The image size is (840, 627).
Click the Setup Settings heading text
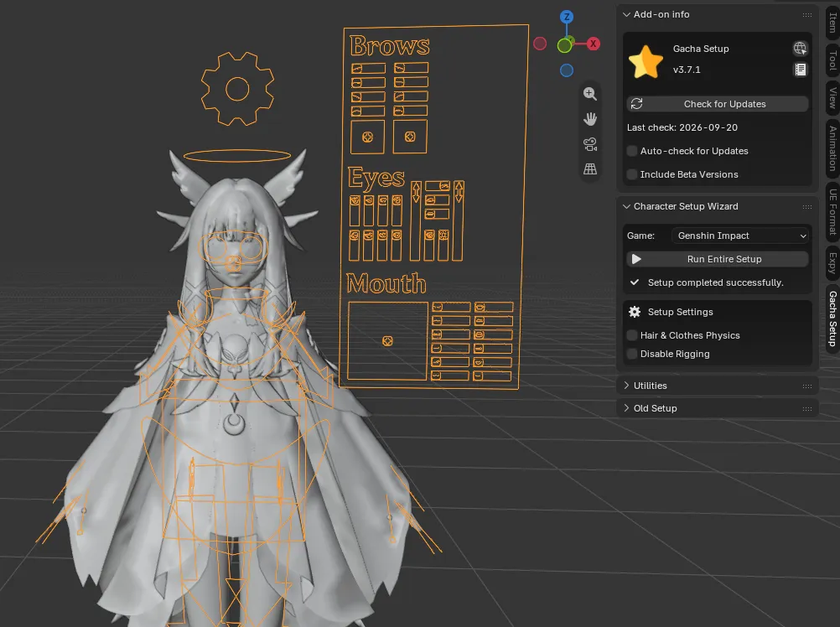(x=681, y=312)
